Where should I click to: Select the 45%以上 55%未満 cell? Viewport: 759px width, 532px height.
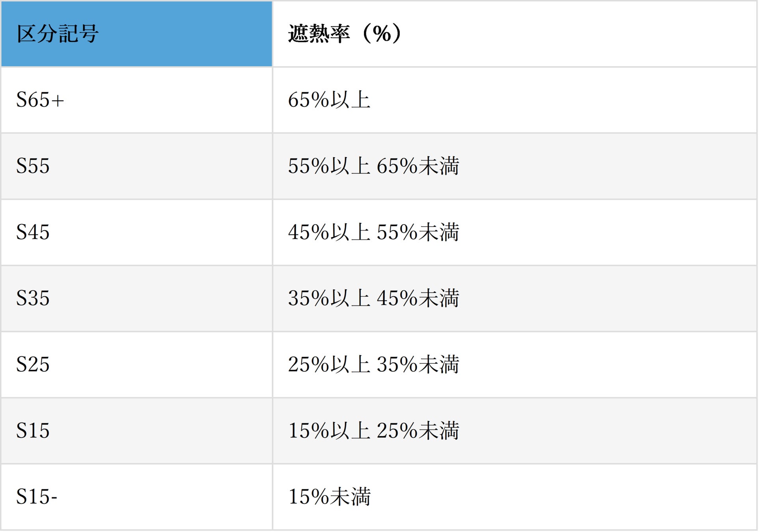click(x=515, y=233)
